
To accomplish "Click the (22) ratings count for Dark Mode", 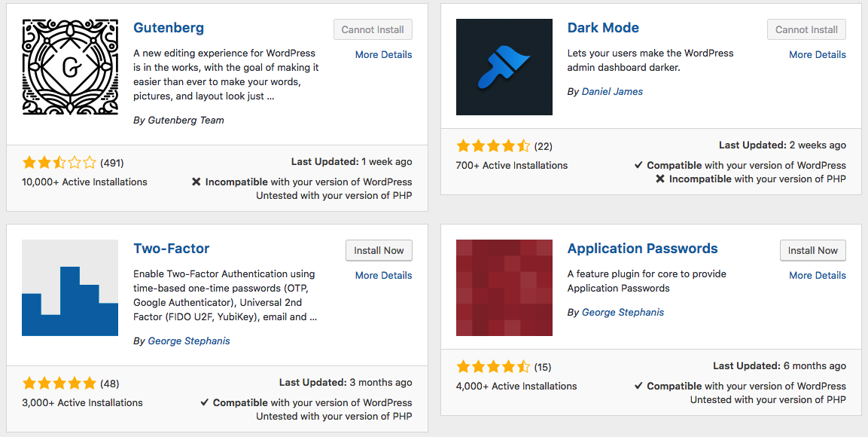I will (543, 146).
